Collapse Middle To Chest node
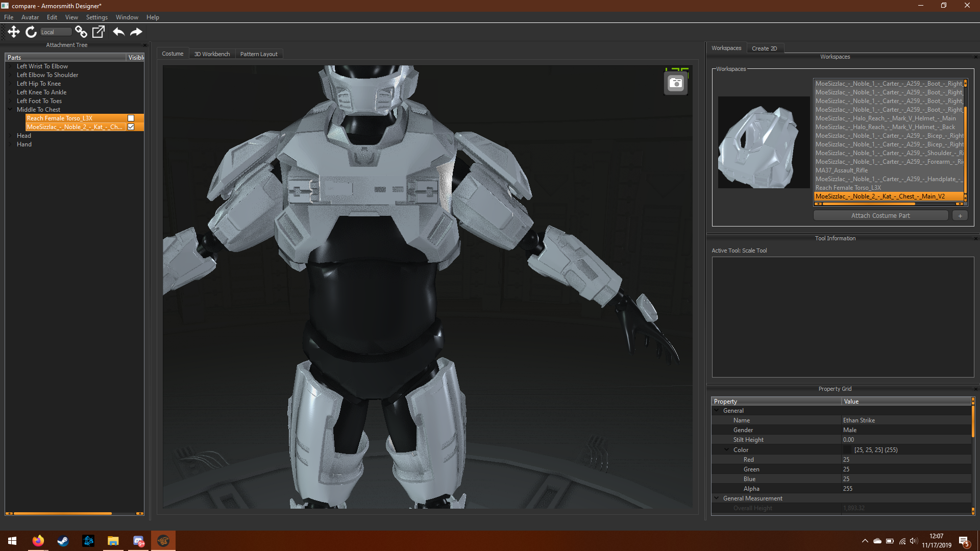This screenshot has width=980, height=551. coord(10,110)
